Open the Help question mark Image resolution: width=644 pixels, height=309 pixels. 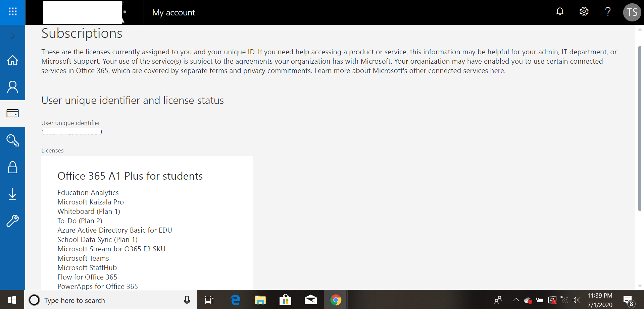point(608,12)
